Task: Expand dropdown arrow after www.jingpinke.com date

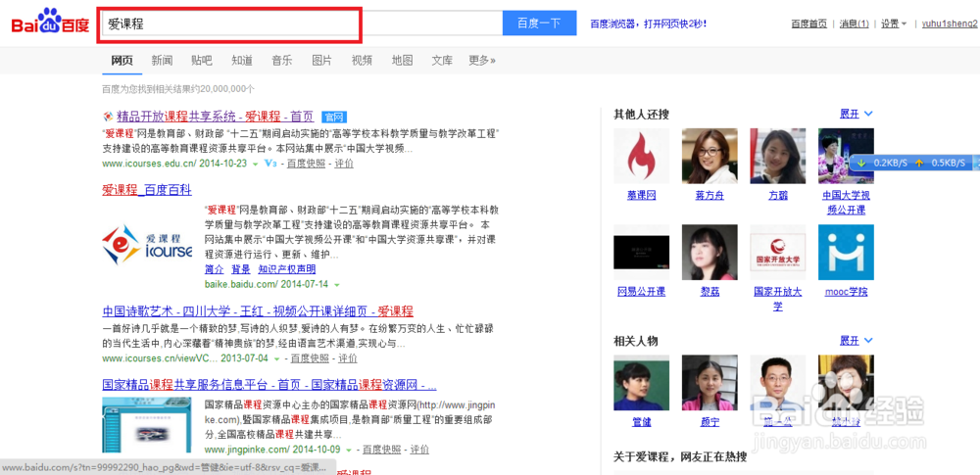Action: (349, 450)
